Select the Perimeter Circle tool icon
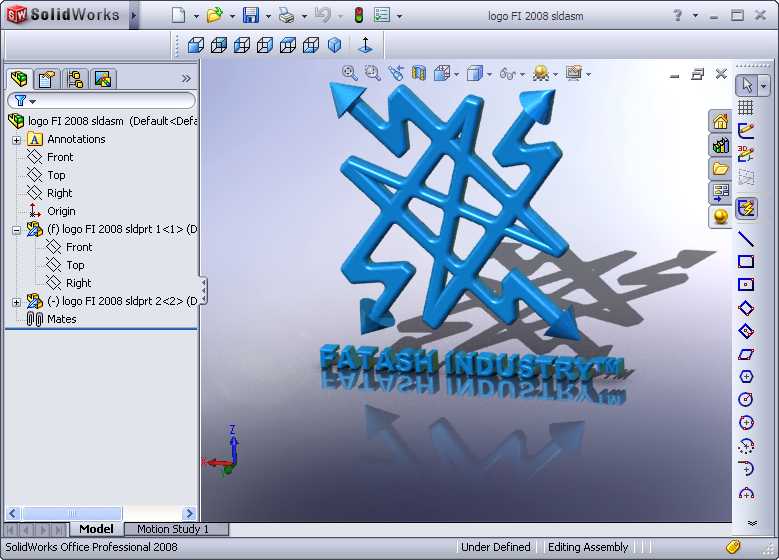This screenshot has height=560, width=779. coord(746,422)
